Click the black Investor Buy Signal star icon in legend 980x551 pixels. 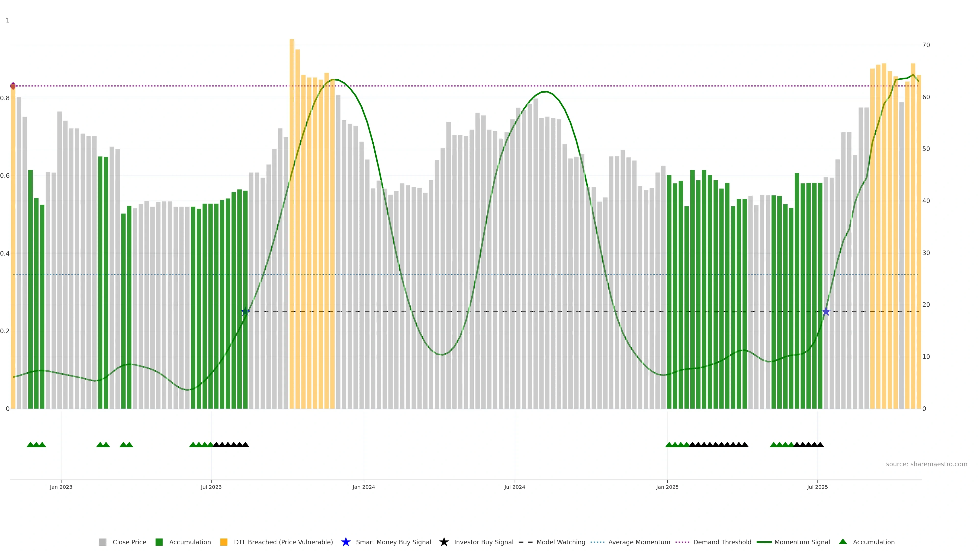(444, 542)
